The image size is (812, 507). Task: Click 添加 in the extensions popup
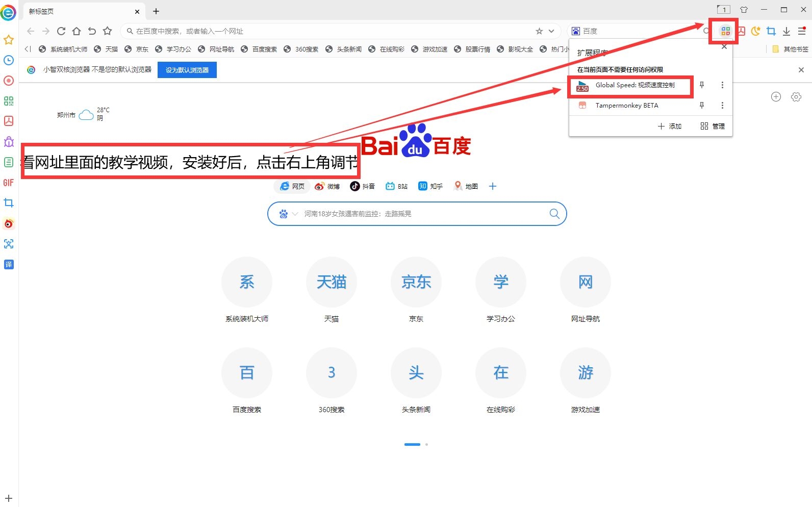tap(670, 126)
